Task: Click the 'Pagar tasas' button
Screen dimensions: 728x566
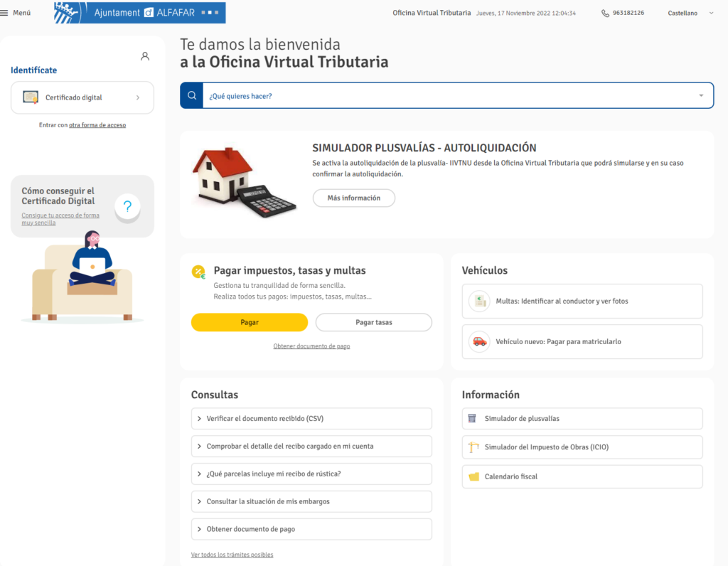Action: point(373,323)
